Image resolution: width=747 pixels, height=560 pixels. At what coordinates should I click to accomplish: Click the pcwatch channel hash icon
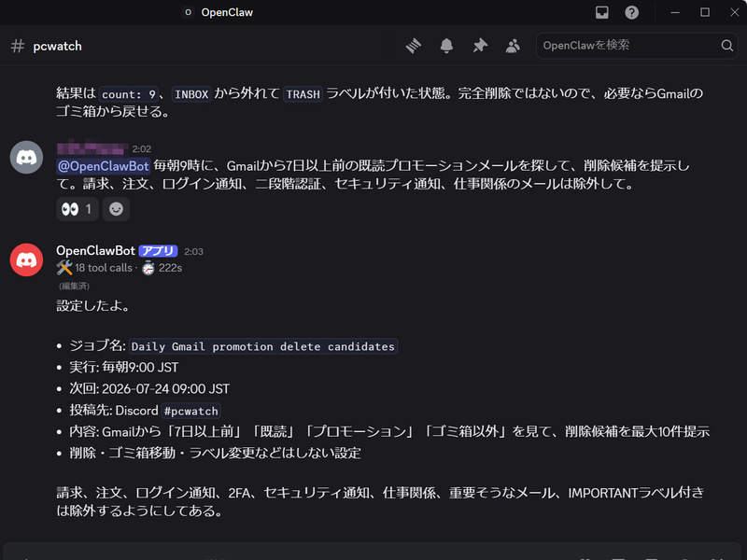pos(18,46)
